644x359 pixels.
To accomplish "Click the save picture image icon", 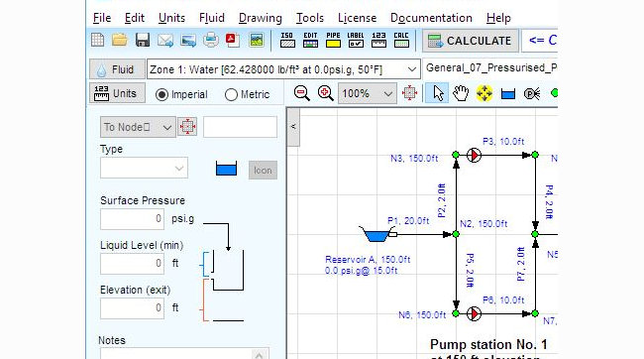I will click(x=257, y=41).
